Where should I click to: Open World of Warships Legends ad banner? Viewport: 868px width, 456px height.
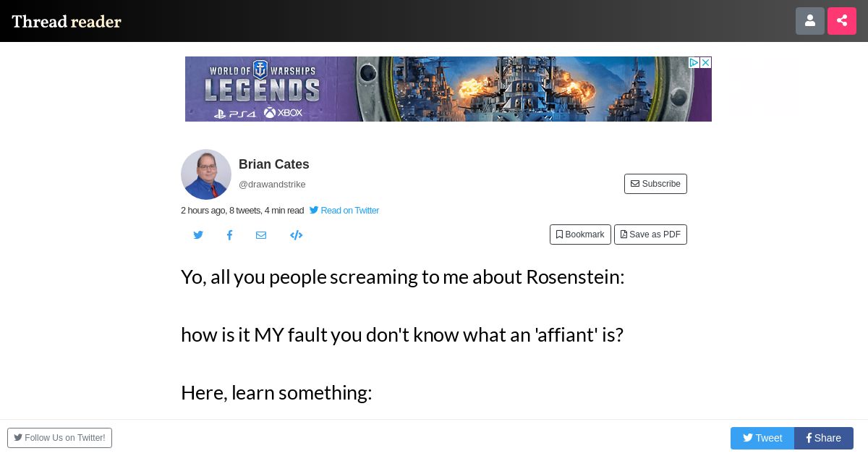click(x=448, y=89)
